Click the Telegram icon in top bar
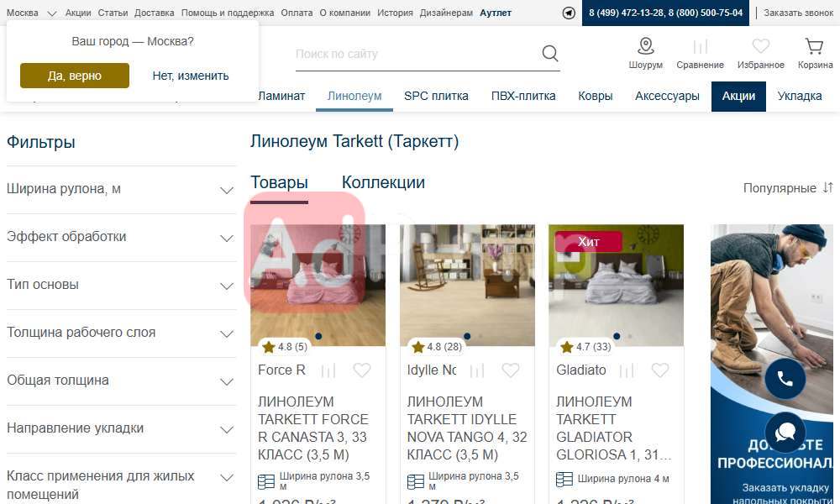Image resolution: width=840 pixels, height=504 pixels. [x=569, y=13]
